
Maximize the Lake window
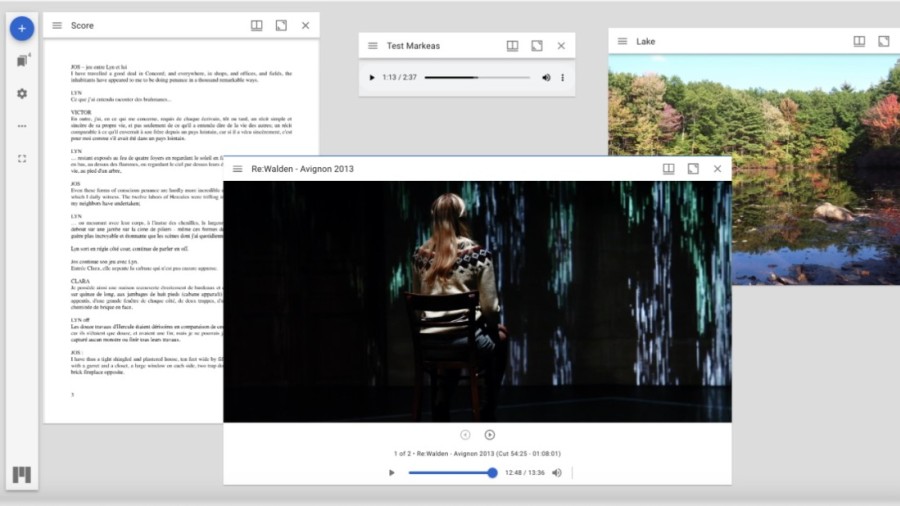point(884,41)
